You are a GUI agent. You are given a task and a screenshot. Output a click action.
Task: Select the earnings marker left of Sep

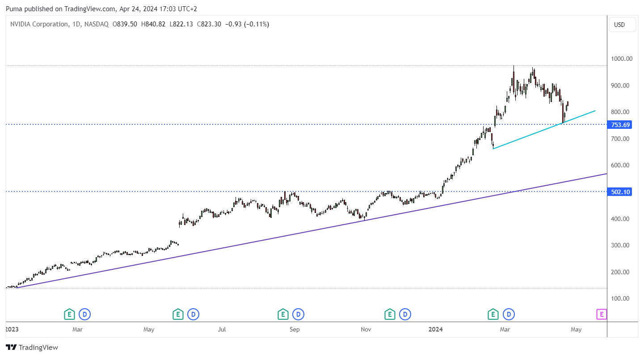tap(283, 314)
